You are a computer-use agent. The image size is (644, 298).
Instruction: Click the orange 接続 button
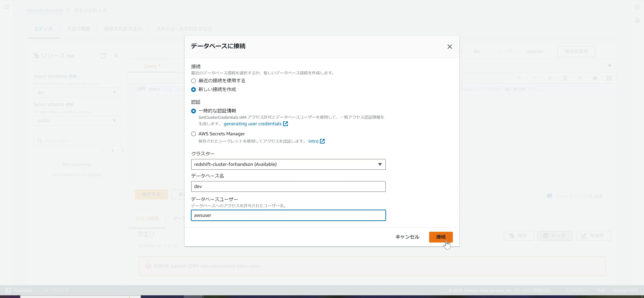click(x=441, y=237)
